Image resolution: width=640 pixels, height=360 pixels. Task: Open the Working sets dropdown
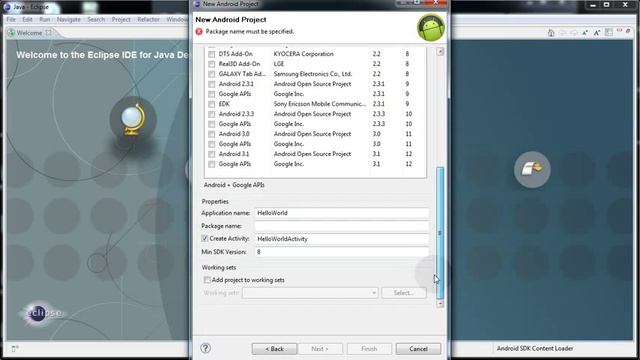[310, 293]
